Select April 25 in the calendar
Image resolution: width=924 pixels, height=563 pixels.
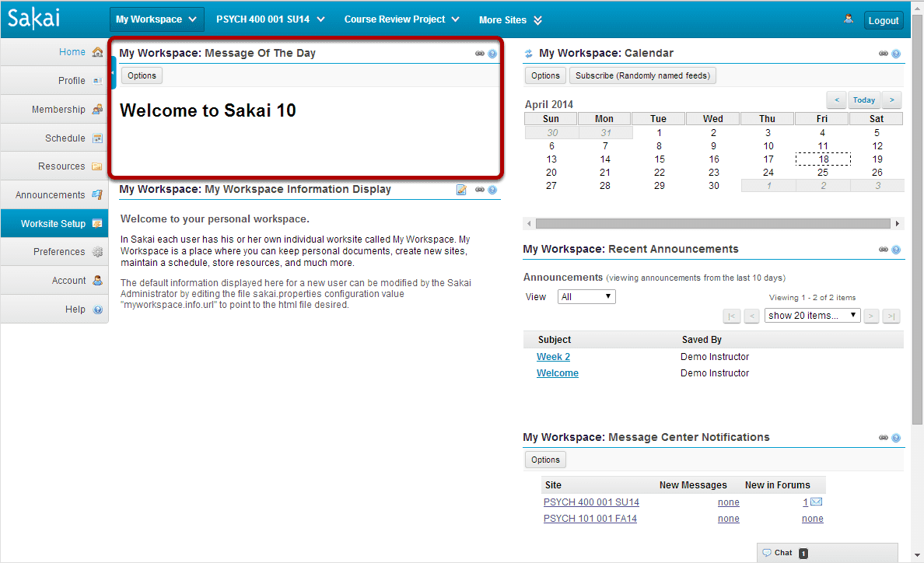823,173
